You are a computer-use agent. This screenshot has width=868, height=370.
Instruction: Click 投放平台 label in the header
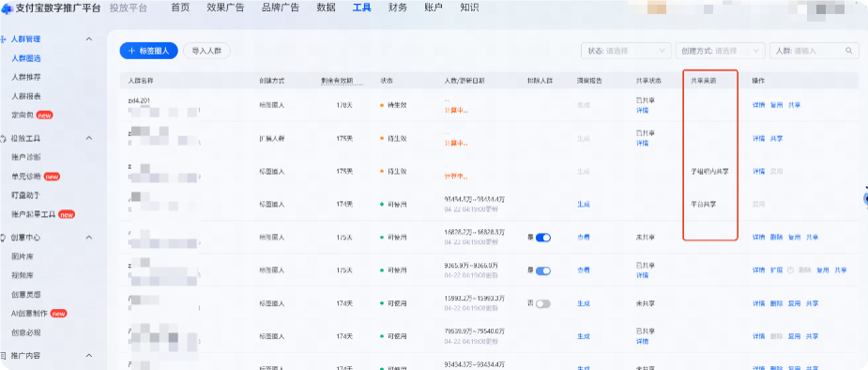(129, 8)
